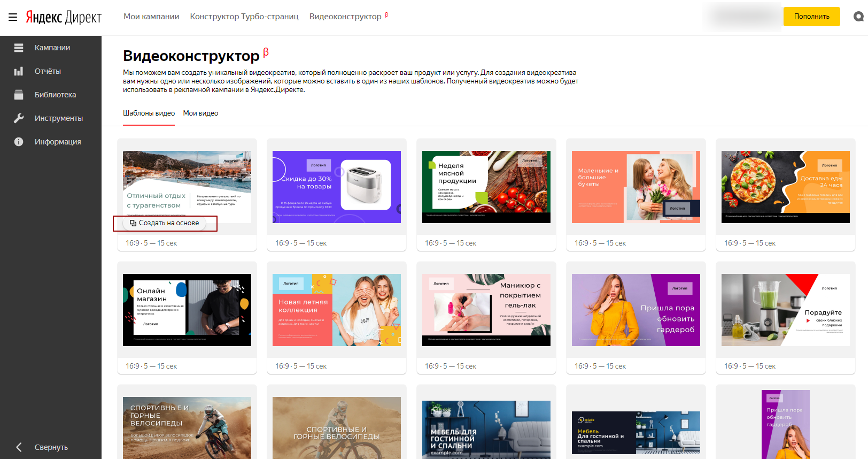Image resolution: width=868 pixels, height=459 pixels.
Task: Click the Свернуть label in sidebar
Action: (x=51, y=447)
